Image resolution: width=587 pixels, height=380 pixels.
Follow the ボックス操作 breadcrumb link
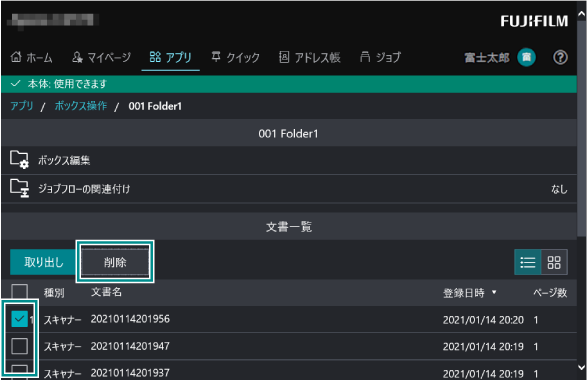[81, 106]
